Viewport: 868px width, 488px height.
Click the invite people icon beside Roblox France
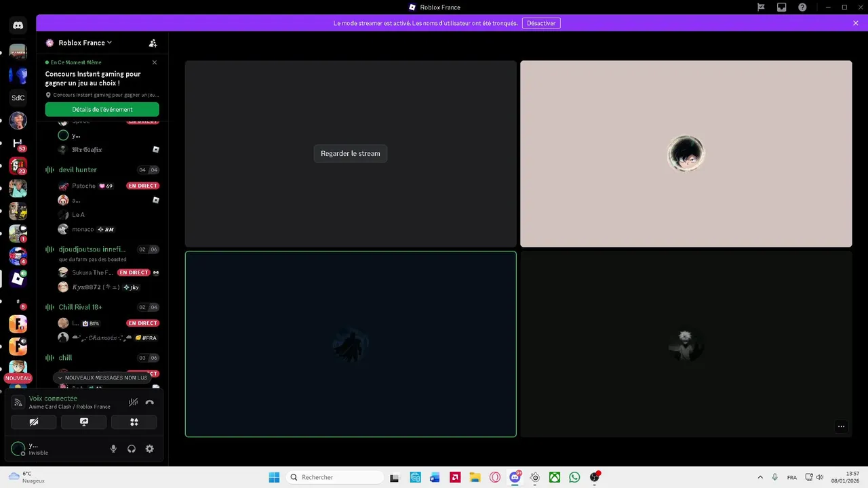coord(153,43)
